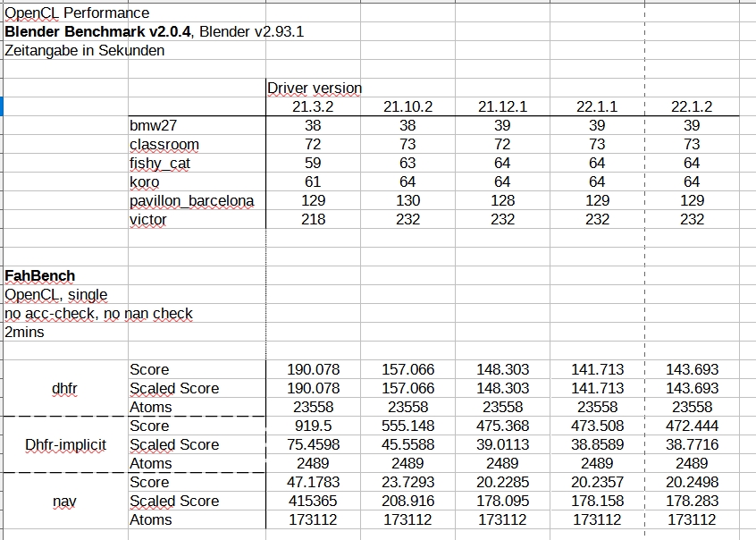This screenshot has height=540, width=756.
Task: Click Scaled Score 38.8589
Action: point(597,445)
